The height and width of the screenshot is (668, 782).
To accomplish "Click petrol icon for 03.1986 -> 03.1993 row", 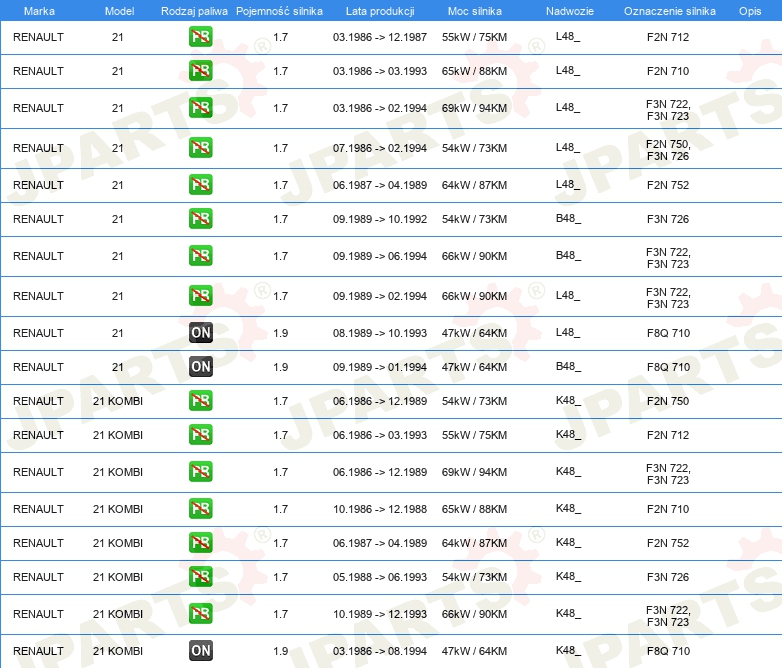I will coord(200,71).
